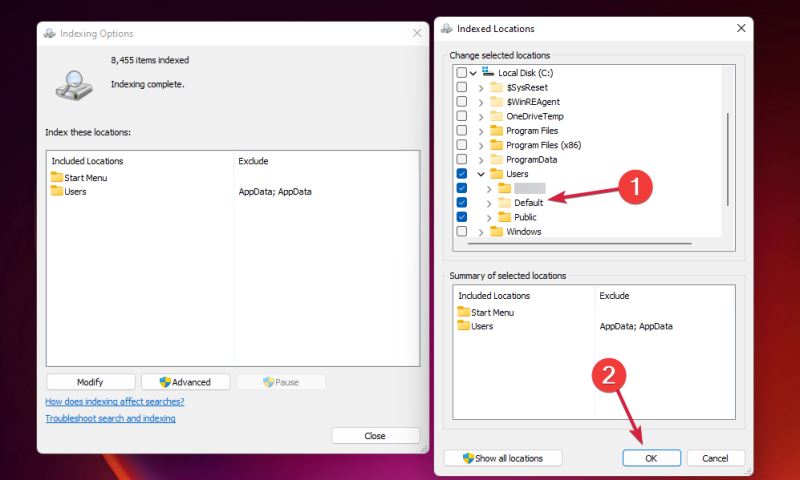Click the Public folder icon
This screenshot has width=800, height=480.
[x=504, y=217]
